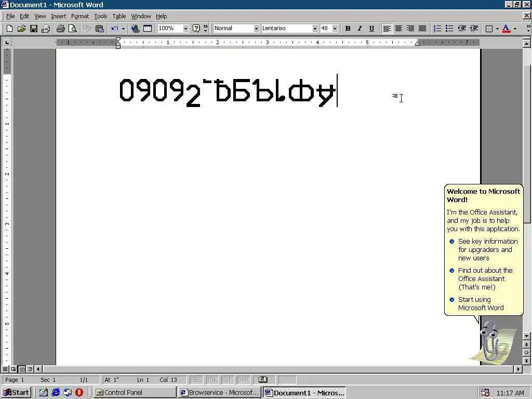532x399 pixels.
Task: Click the vertical scrollbar down arrow
Action: pos(526,336)
